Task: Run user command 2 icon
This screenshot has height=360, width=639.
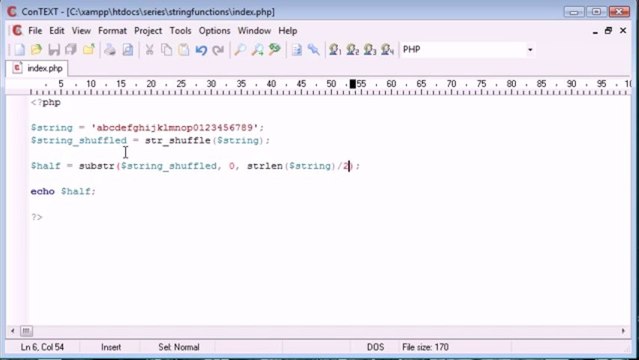Action: click(x=353, y=50)
